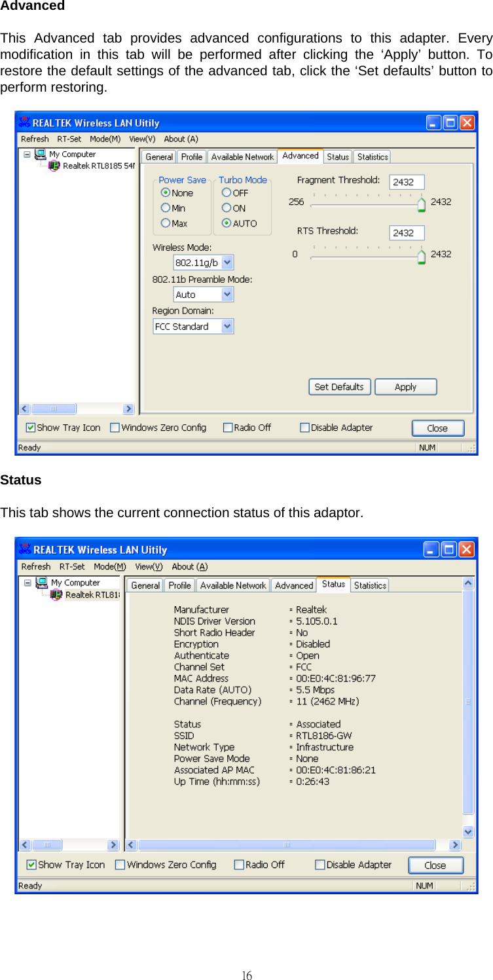Viewport: 493px width, 980px height.
Task: Select Turbo Mode AUTO radio option
Action: (x=227, y=223)
